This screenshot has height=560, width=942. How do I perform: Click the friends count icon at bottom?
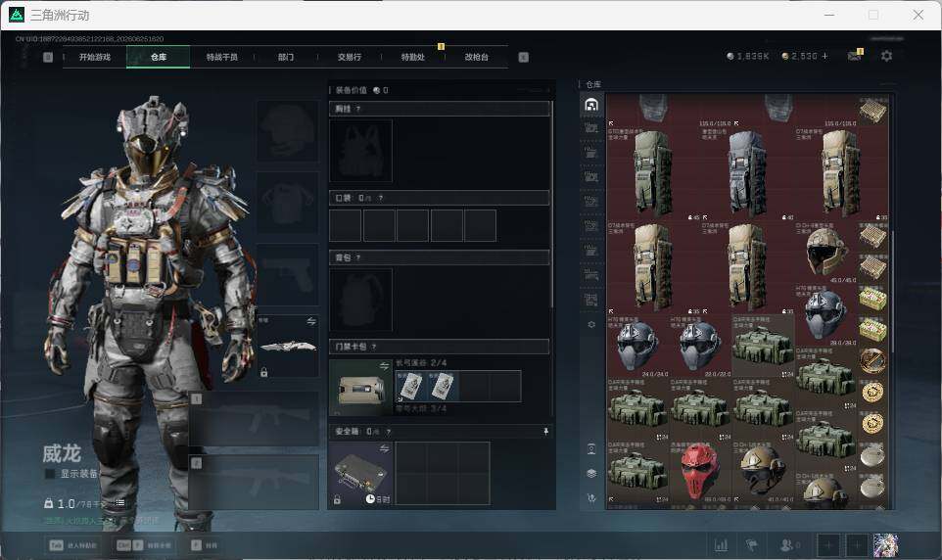pos(789,545)
